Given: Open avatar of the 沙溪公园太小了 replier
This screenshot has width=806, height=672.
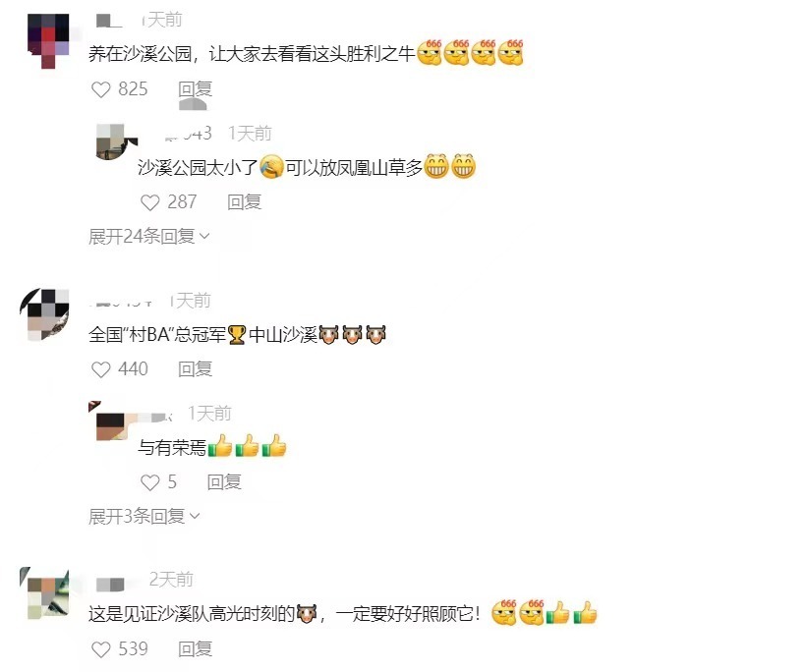Looking at the screenshot, I should [x=116, y=141].
